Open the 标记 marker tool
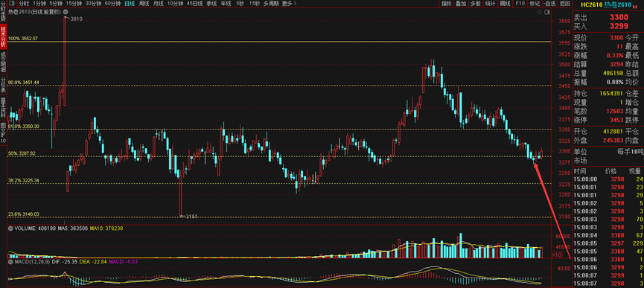 pyautogui.click(x=535, y=3)
